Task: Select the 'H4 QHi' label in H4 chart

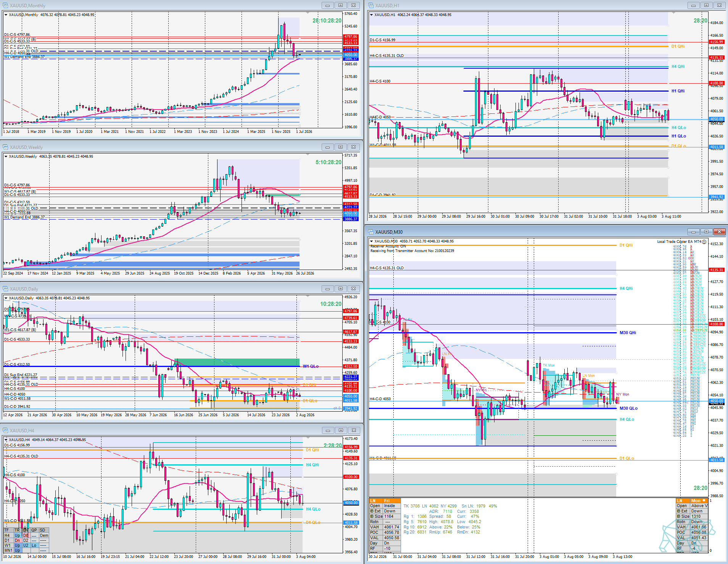Action: pos(312,465)
